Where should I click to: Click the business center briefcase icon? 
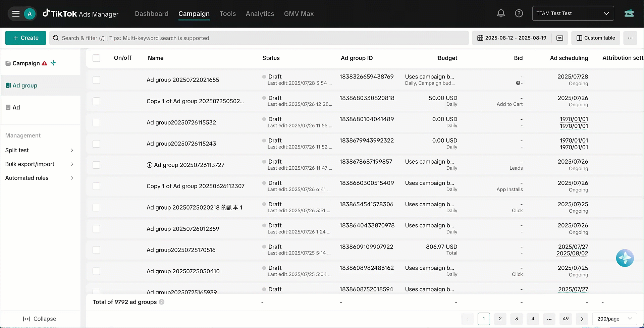[629, 13]
